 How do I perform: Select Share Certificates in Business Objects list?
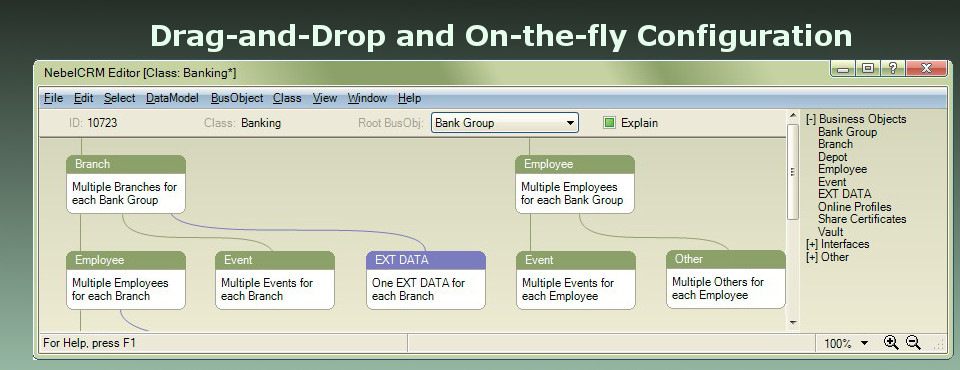click(862, 219)
